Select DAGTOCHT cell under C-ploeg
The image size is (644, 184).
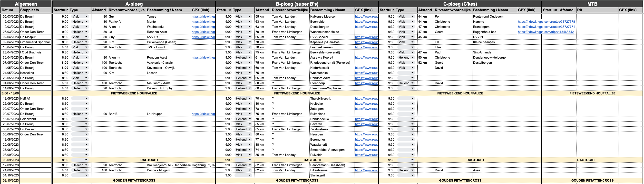pos(475,160)
